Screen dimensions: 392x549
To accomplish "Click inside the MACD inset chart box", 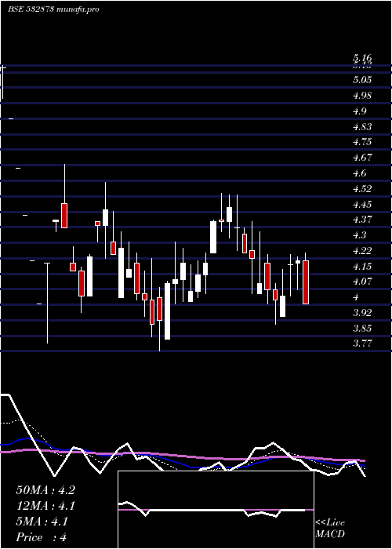I will 216,510.
